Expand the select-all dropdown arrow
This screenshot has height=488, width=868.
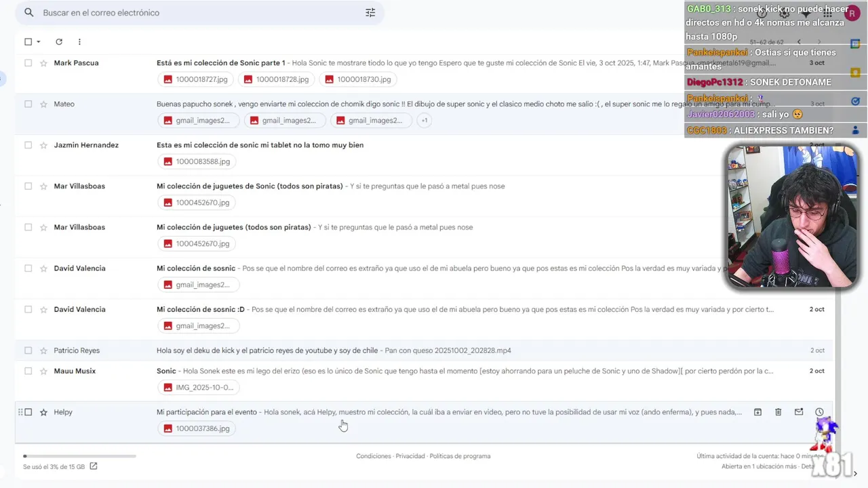[x=39, y=42]
